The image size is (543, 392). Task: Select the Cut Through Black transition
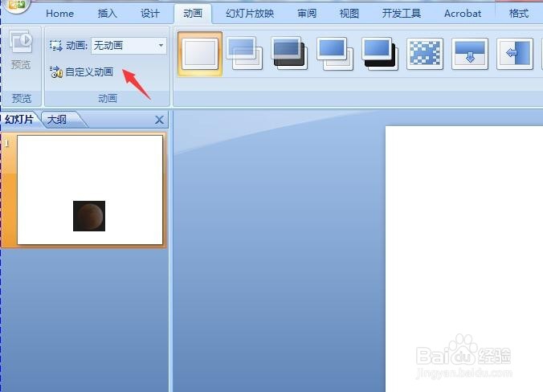click(380, 54)
